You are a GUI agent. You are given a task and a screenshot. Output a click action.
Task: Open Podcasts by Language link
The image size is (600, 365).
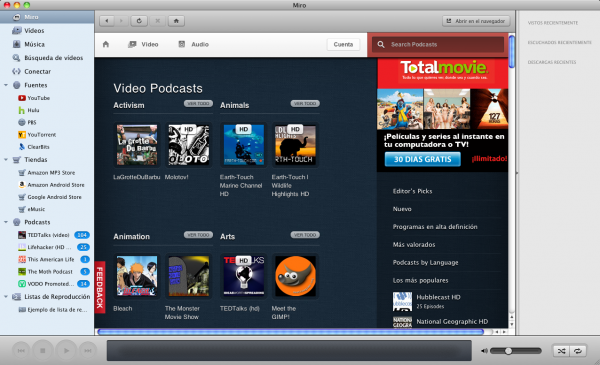coord(425,262)
